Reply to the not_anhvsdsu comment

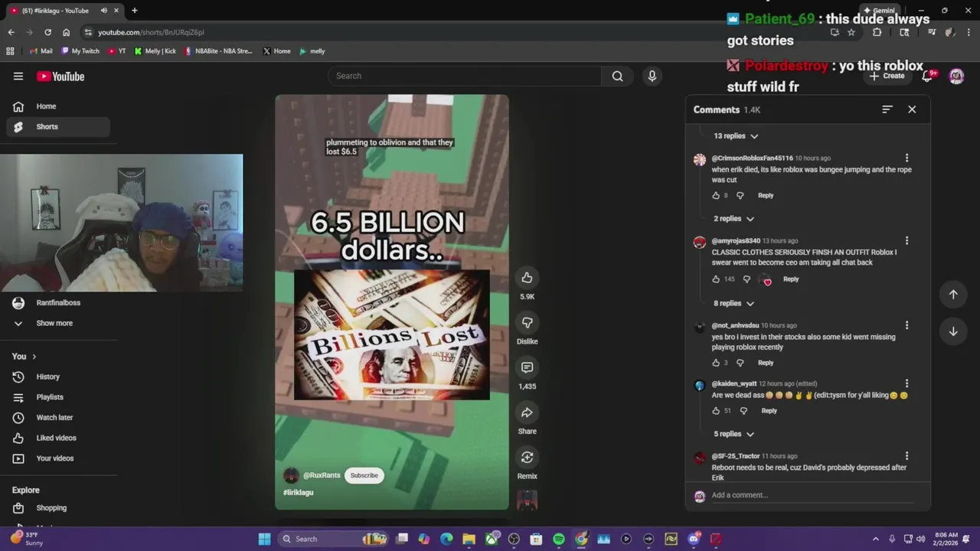tap(766, 363)
